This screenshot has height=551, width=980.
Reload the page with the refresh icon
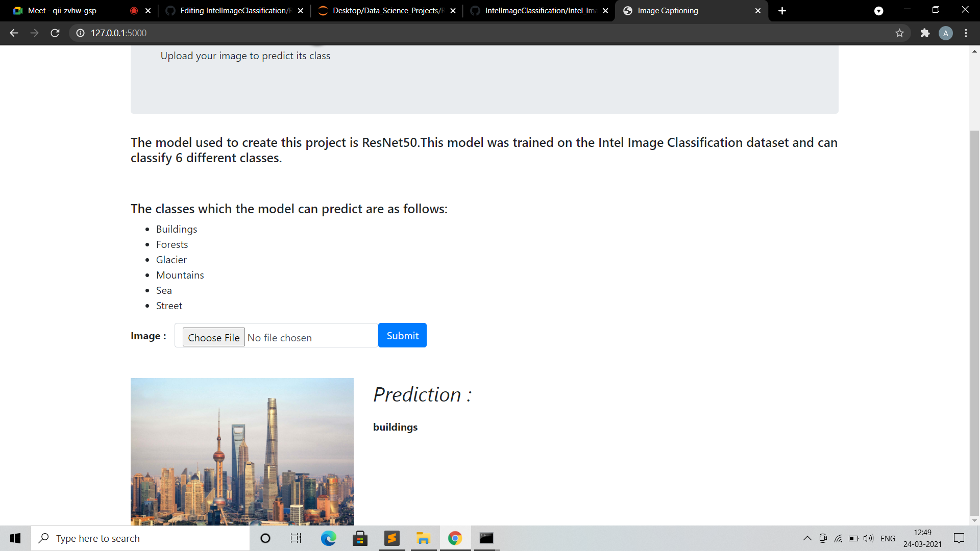(x=55, y=33)
